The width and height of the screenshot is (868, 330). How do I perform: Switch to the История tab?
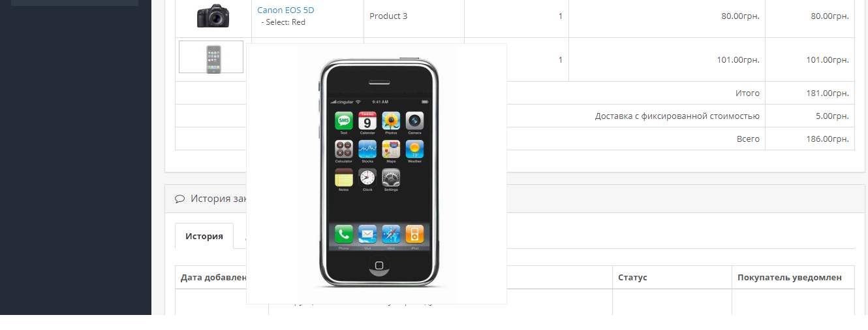pos(204,236)
